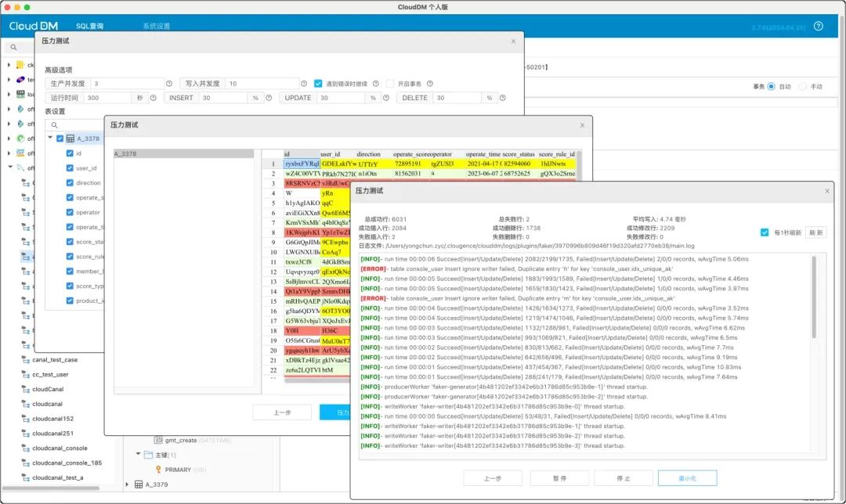Enable the 开启事务 checkbox
The width and height of the screenshot is (846, 504).
click(389, 84)
